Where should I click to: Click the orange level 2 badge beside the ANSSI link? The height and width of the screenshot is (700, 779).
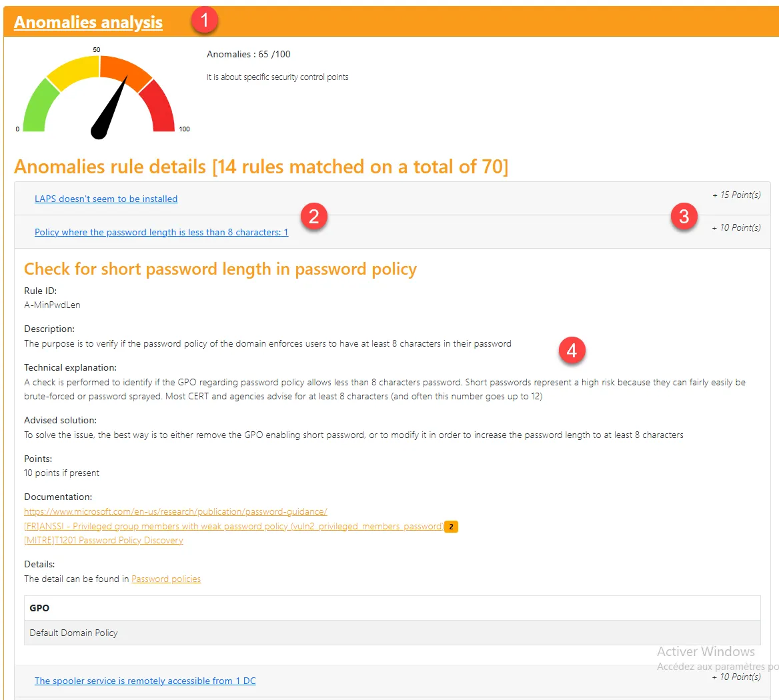(x=452, y=527)
